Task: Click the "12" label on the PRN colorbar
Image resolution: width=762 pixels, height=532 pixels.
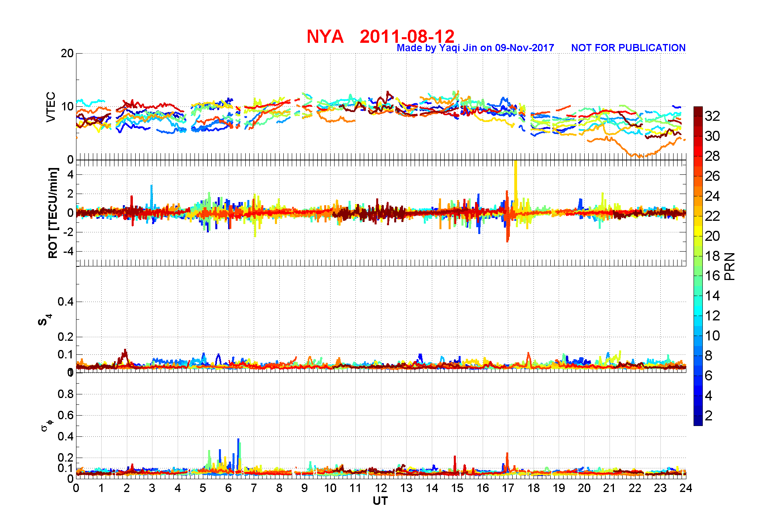Action: point(712,316)
